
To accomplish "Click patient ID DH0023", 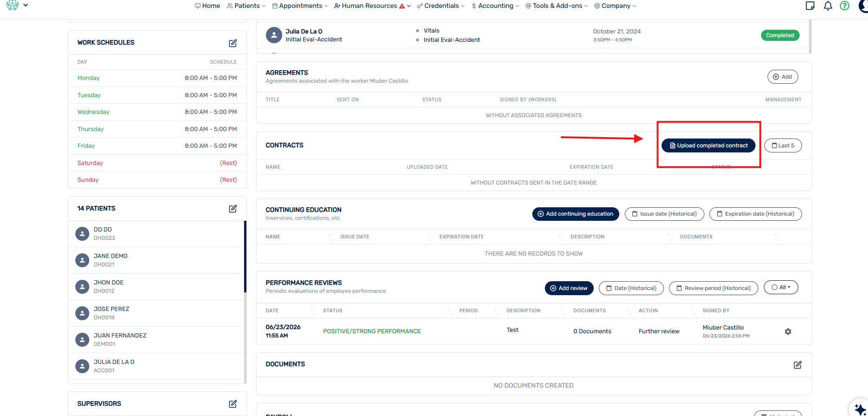I will [105, 238].
